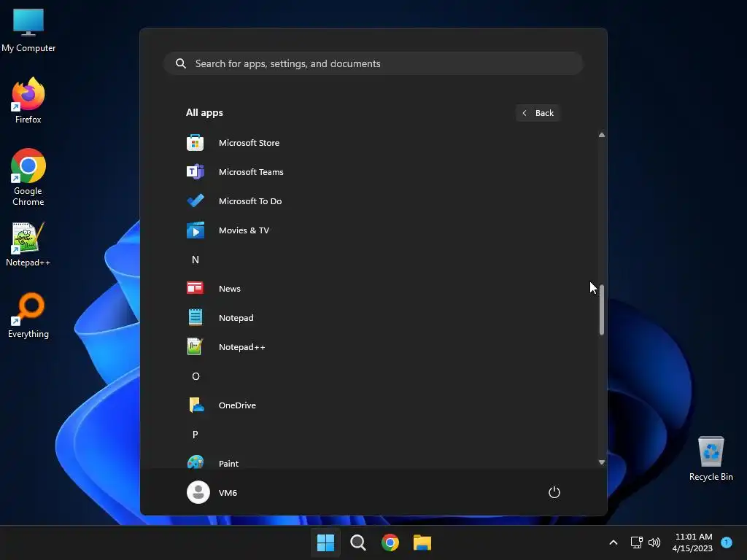Viewport: 747px width, 560px height.
Task: Click the scrollbar up arrow
Action: [x=602, y=135]
